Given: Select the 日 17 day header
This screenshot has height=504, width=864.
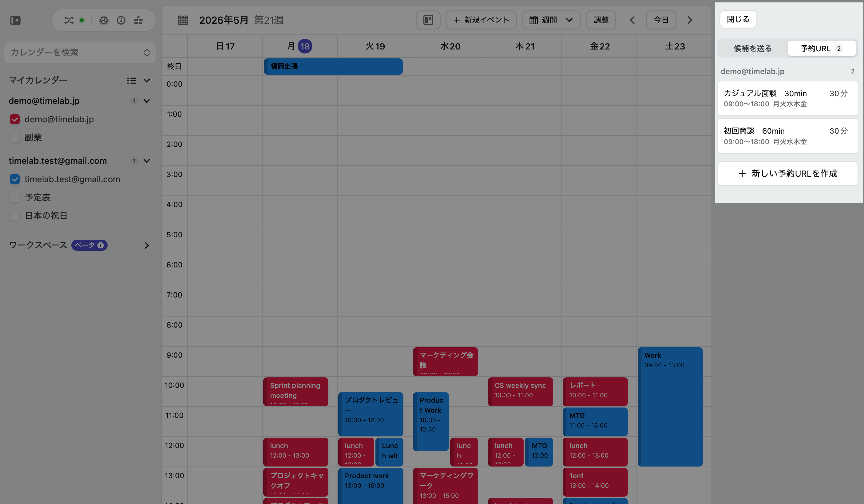Looking at the screenshot, I should (225, 46).
